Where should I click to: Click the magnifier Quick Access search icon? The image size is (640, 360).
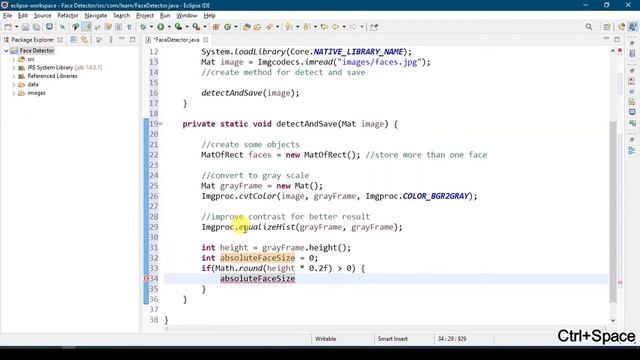point(589,27)
